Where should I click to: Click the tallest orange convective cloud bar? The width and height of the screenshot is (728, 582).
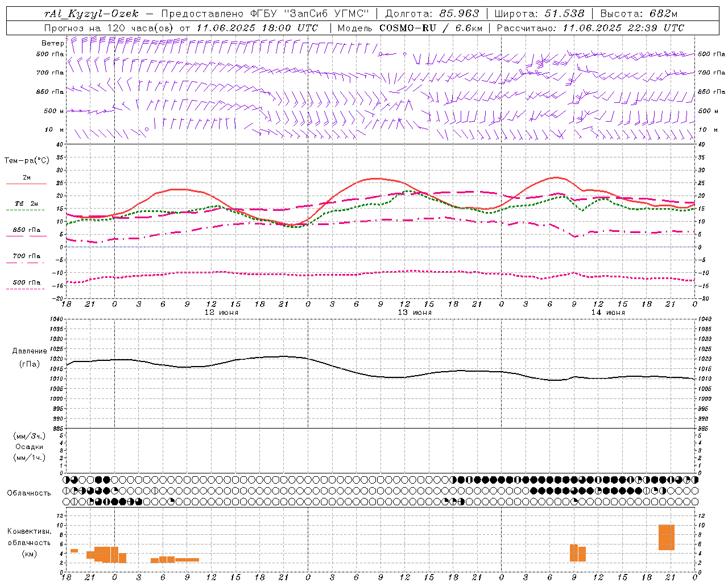tap(667, 538)
